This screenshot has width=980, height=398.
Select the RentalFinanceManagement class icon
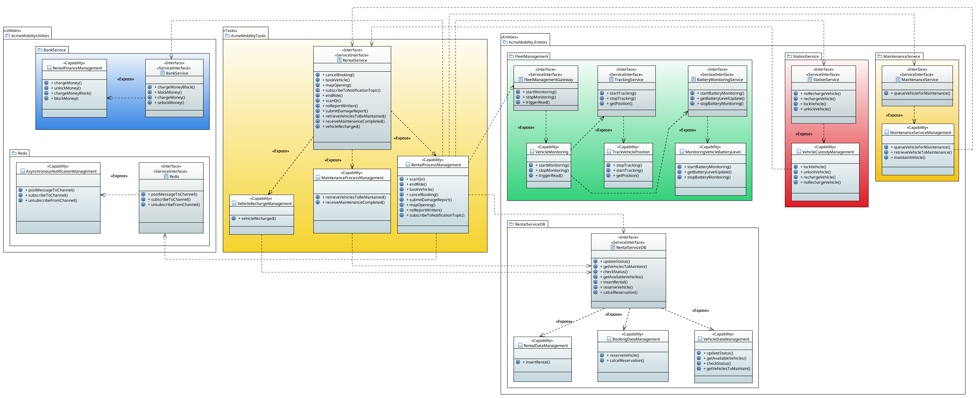point(49,68)
